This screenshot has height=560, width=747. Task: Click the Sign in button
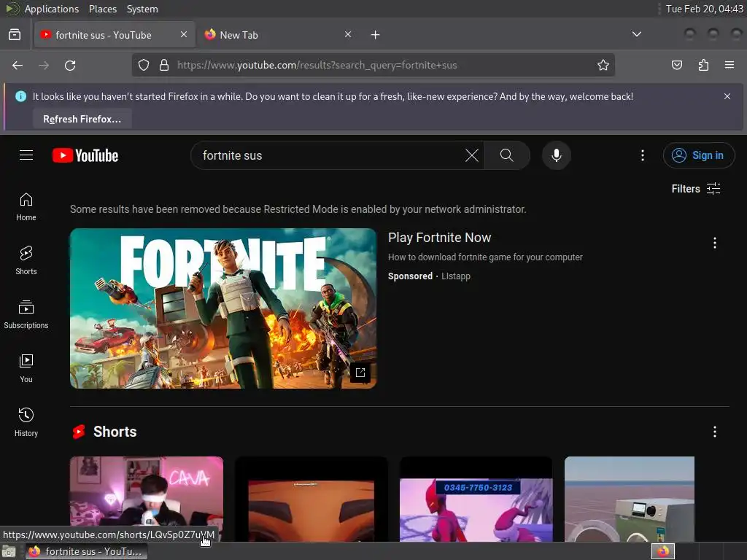point(698,155)
